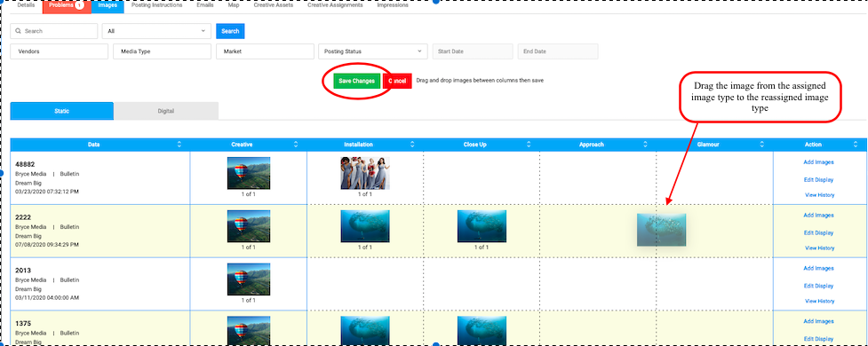Select Creative balloon thumbnail in row 1375
Image resolution: width=868 pixels, height=346 pixels.
249,331
